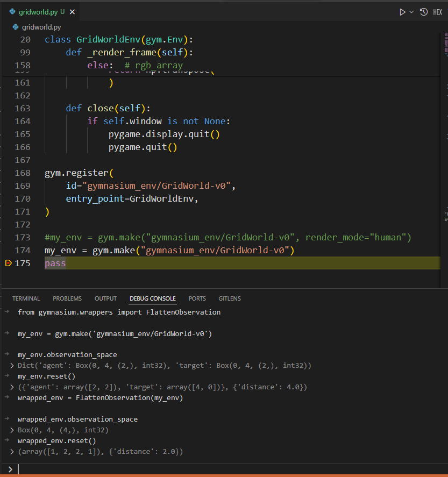Click the 'wrapped_env.reset()' console entry

pos(57,441)
